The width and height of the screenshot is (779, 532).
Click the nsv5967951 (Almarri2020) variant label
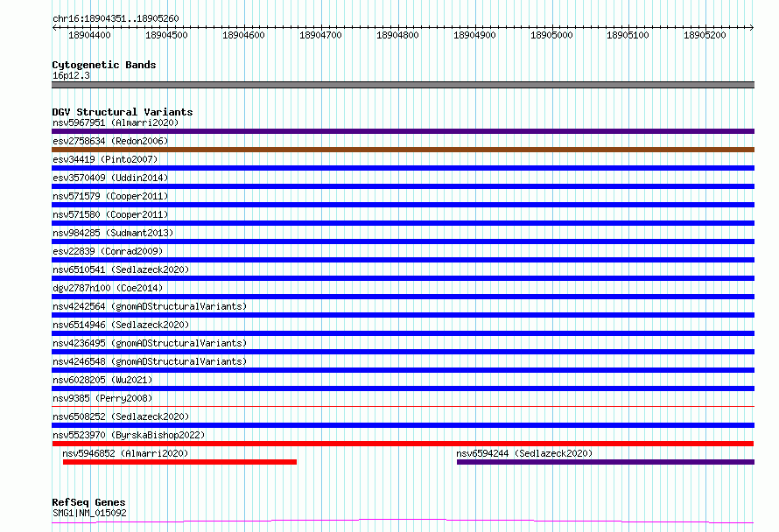point(116,122)
